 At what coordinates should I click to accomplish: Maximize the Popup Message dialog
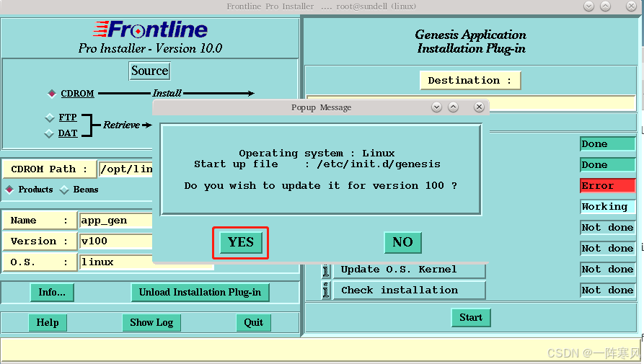tap(453, 107)
